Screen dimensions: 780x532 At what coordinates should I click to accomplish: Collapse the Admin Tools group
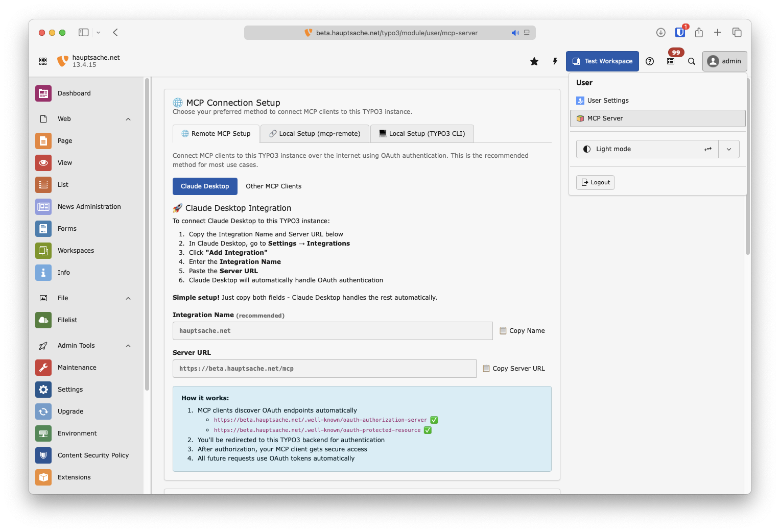[x=128, y=346]
